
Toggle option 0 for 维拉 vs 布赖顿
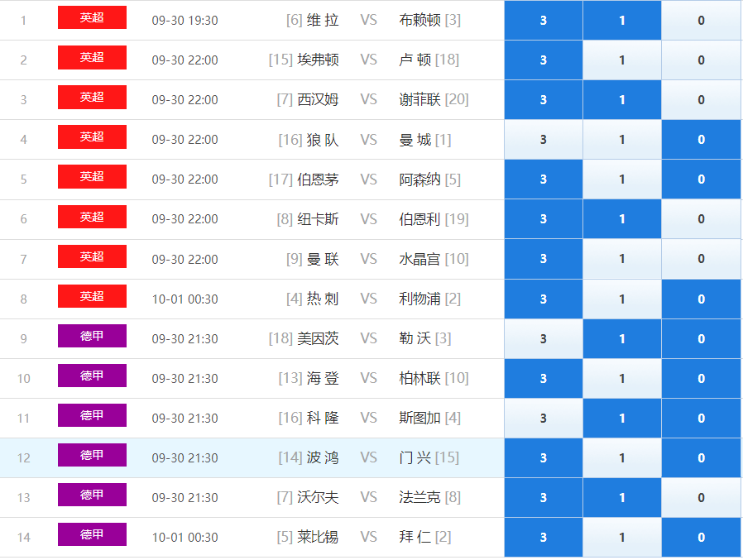coord(701,20)
